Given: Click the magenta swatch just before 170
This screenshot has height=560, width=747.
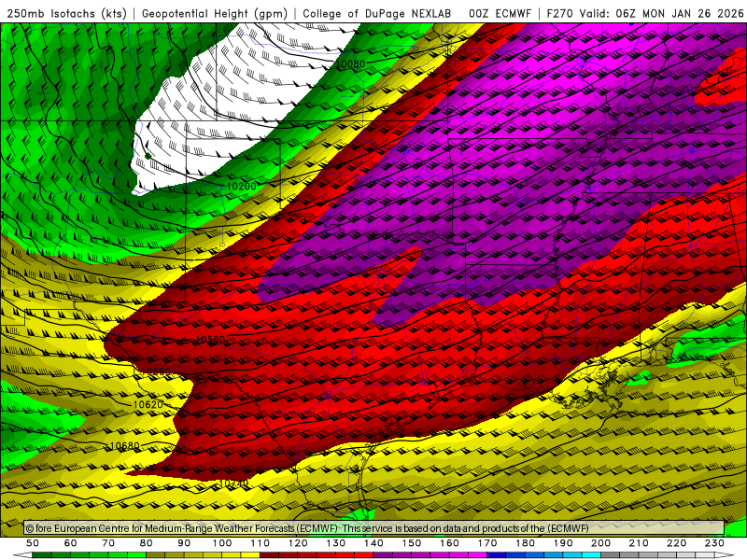Looking at the screenshot, I should (477, 555).
